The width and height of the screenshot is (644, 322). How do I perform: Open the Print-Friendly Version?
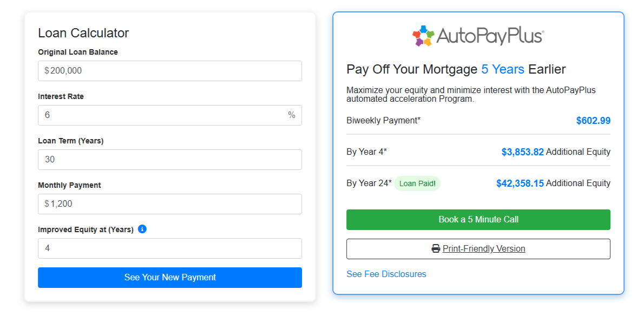pyautogui.click(x=484, y=249)
